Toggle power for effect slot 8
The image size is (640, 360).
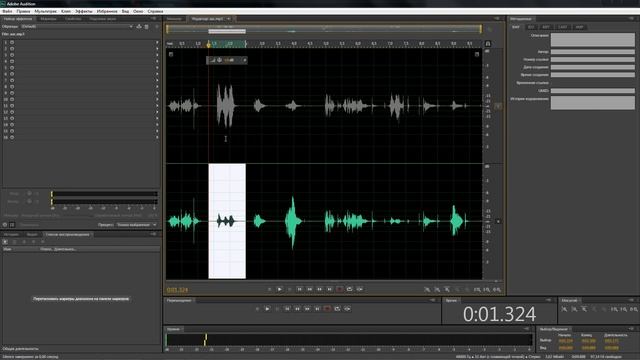(x=12, y=87)
